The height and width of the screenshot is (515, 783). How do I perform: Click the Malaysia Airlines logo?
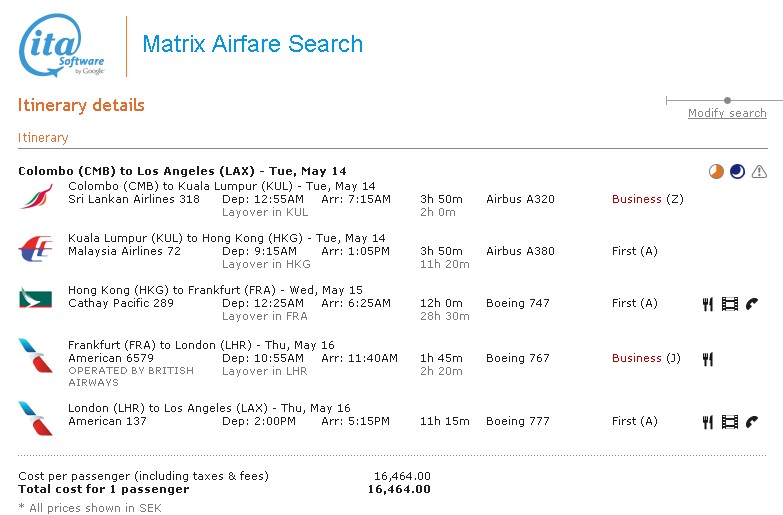(x=35, y=248)
